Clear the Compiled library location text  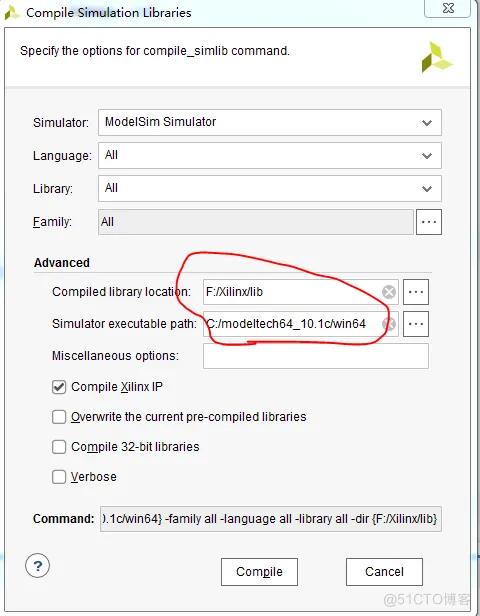coord(389,292)
